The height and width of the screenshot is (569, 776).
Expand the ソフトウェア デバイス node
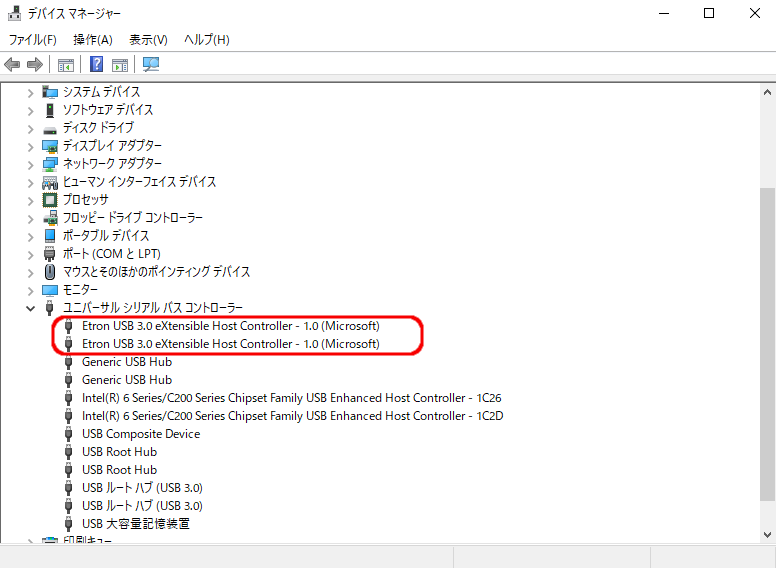pos(30,111)
